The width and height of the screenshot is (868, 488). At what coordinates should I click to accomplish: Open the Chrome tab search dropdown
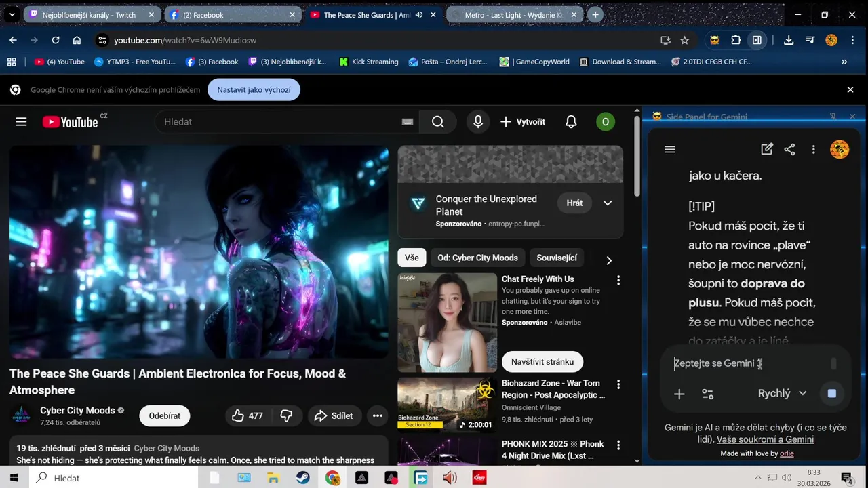[12, 14]
